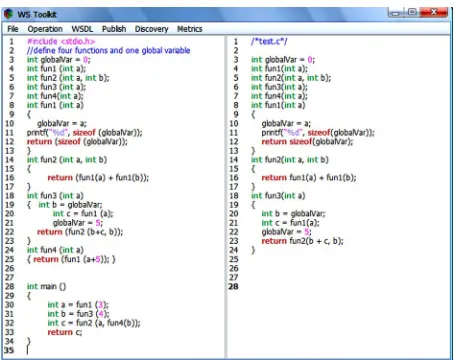Click '#include <stdio.h>' line in left pane
Viewport: 454px width, 360px height.
(61, 41)
